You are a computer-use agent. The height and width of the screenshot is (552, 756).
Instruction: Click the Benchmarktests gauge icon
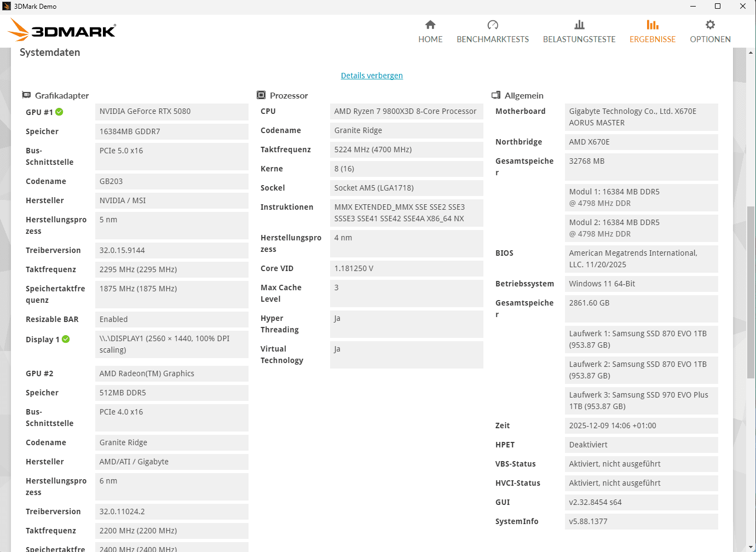(493, 25)
